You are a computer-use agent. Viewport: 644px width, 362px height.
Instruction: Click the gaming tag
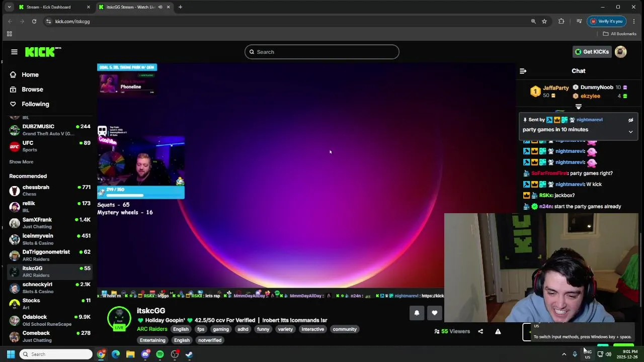point(221,329)
